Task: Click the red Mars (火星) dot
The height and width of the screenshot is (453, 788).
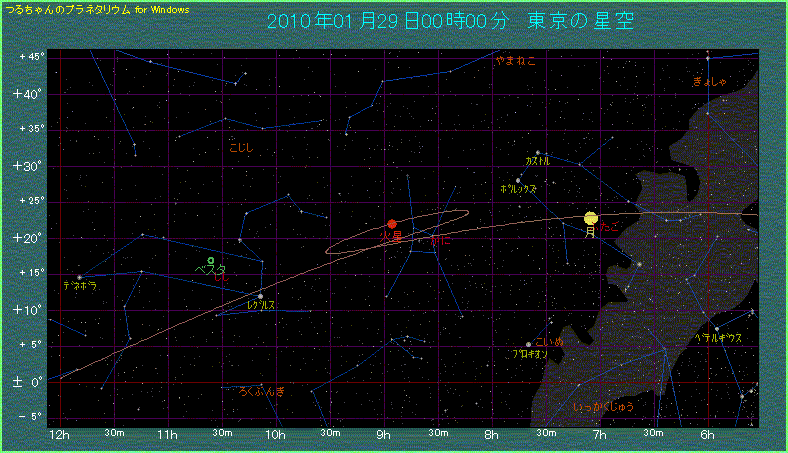Action: tap(392, 224)
